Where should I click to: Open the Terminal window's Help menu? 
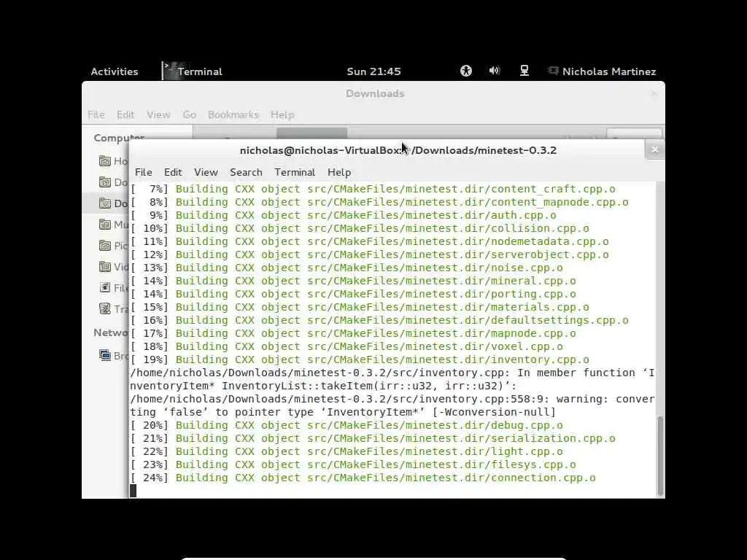[x=339, y=172]
